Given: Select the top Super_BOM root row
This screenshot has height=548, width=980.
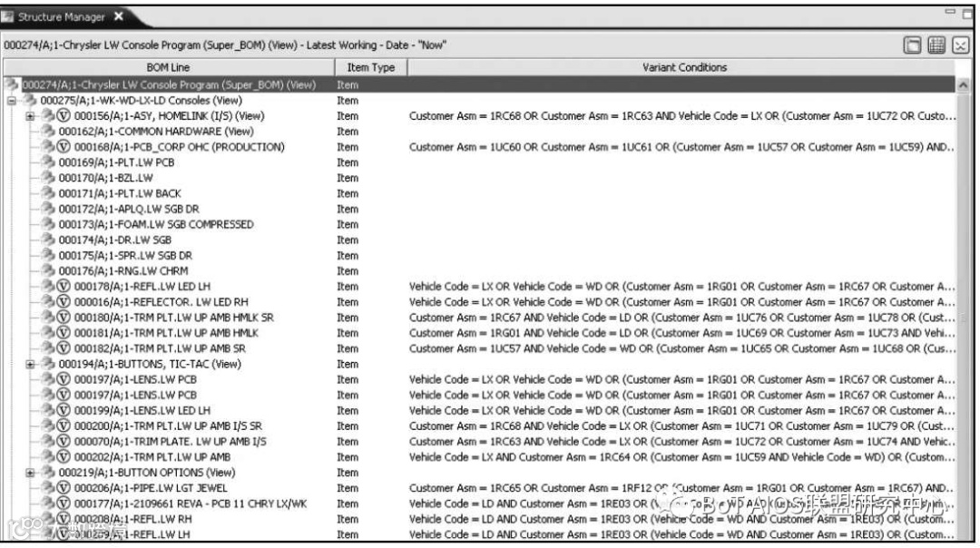Looking at the screenshot, I should tap(479, 85).
